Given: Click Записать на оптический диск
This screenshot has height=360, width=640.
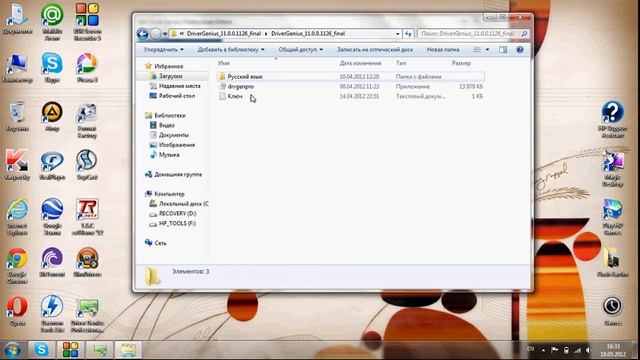Looking at the screenshot, I should [375, 49].
